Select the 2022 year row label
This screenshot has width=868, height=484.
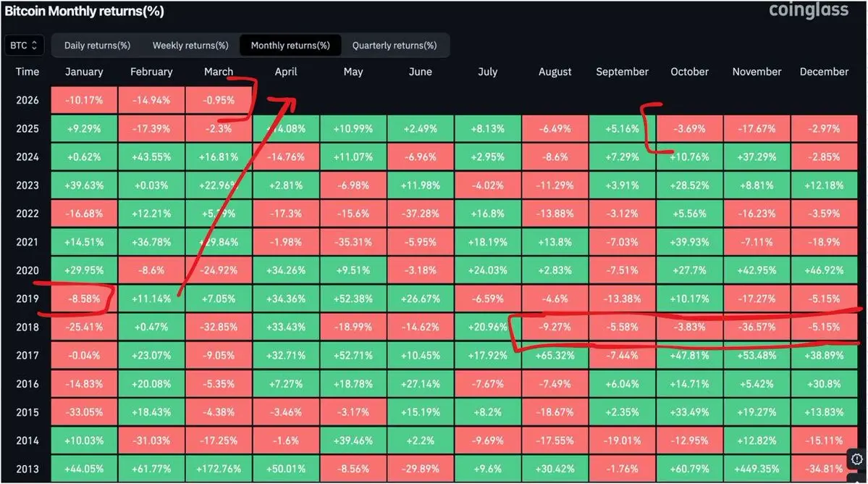(28, 213)
